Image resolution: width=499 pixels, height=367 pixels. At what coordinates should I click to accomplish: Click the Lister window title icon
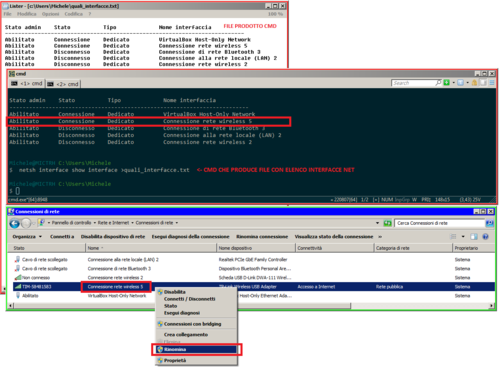click(6, 6)
